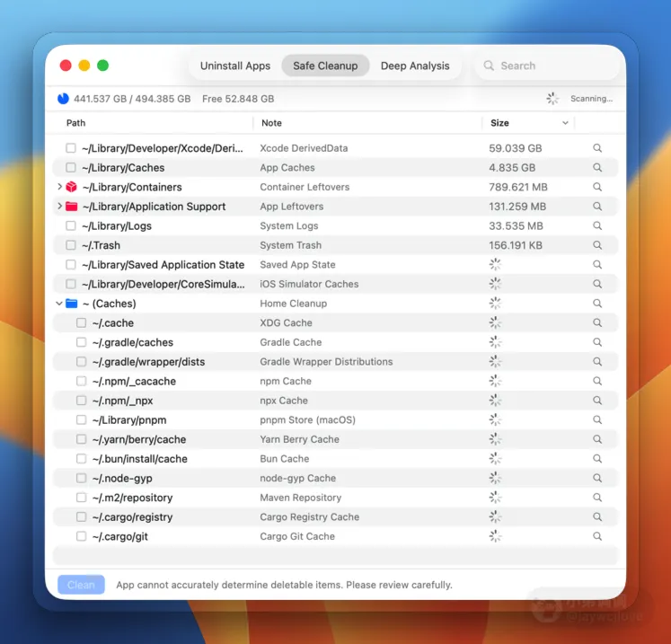
Task: Select the ~/Library/Logs checkbox
Action: [x=71, y=225]
